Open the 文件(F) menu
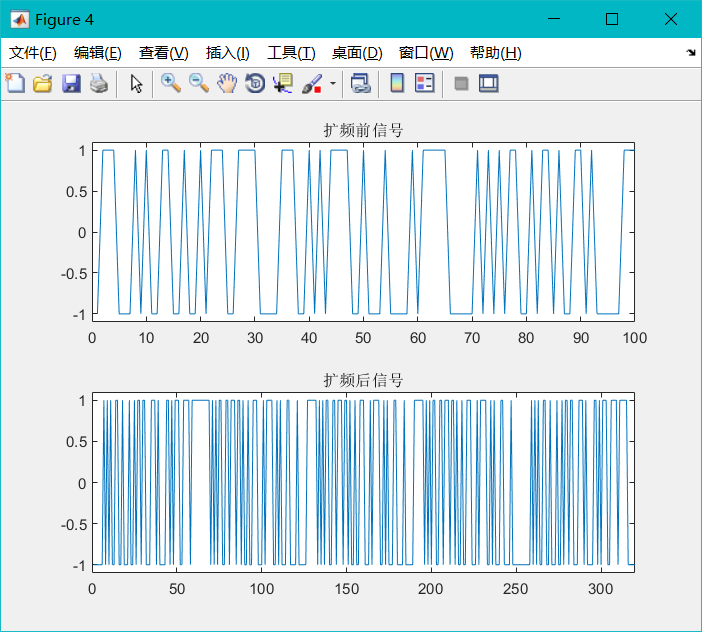This screenshot has height=632, width=702. pyautogui.click(x=33, y=53)
